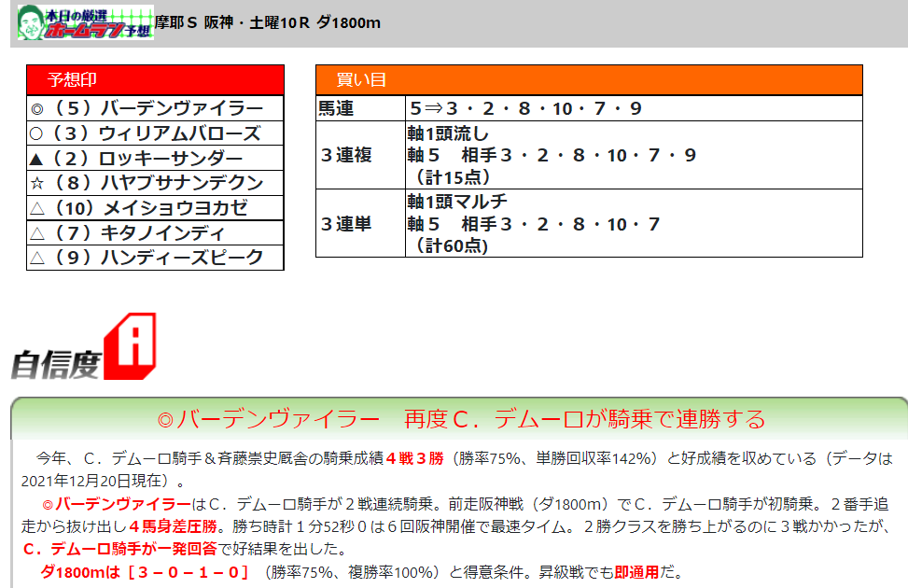Select △（9）ハンディーズピーク row
Image resolution: width=908 pixels, height=588 pixels.
coord(155,258)
